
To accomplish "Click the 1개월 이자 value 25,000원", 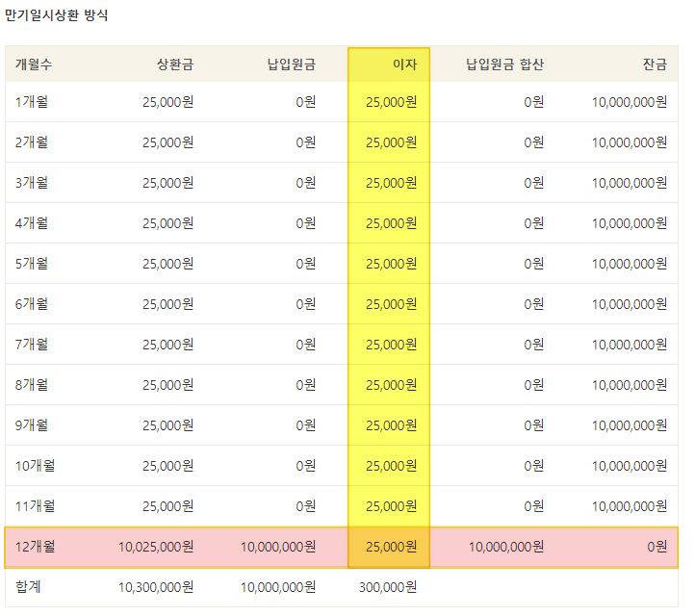I will point(392,102).
